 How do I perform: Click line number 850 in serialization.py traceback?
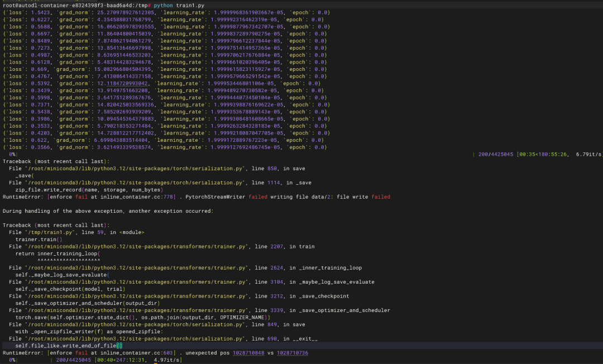coord(272,169)
